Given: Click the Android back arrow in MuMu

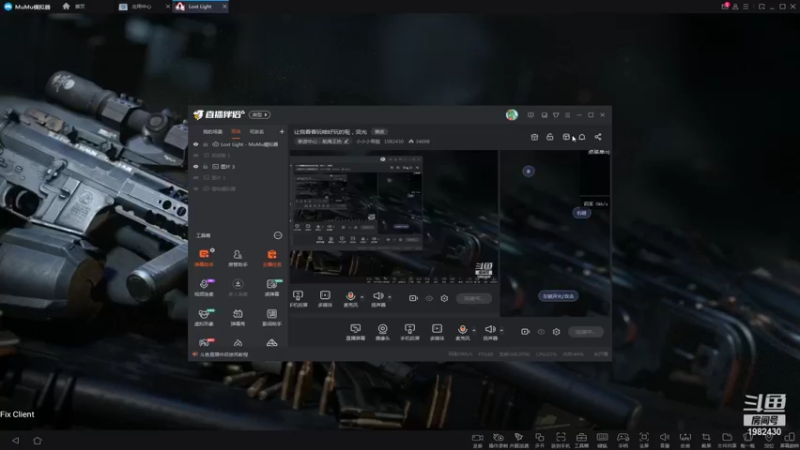Looking at the screenshot, I should [16, 440].
